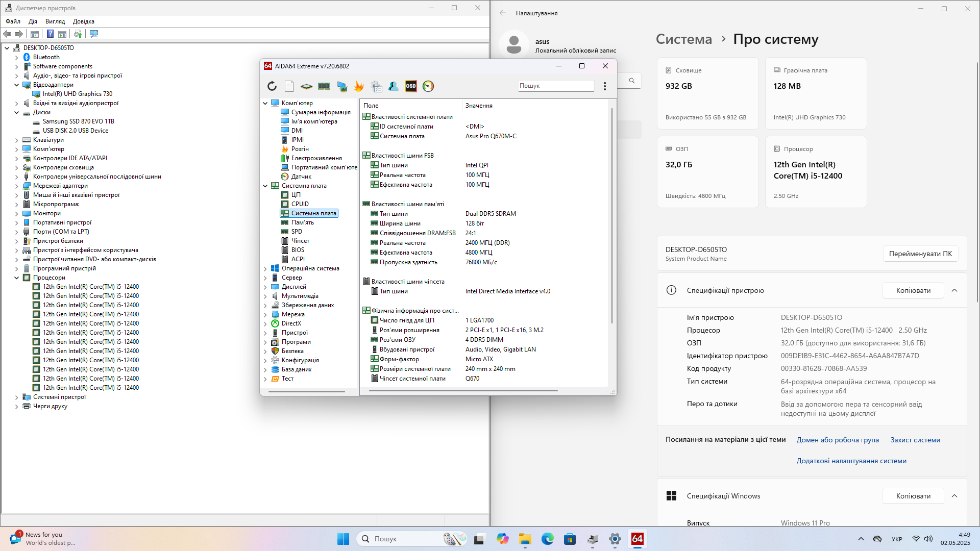Click the AIDA64 details pane vertical scrollbar
This screenshot has width=980, height=551.
click(x=611, y=216)
